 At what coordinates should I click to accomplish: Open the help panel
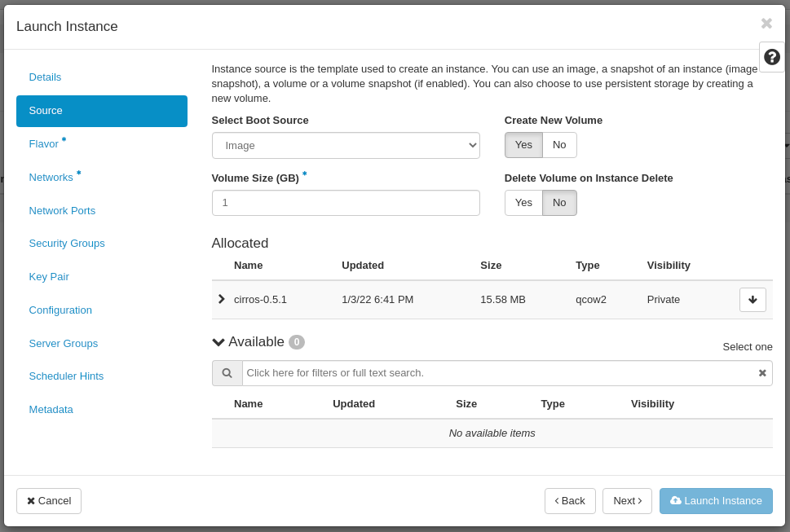[x=771, y=56]
